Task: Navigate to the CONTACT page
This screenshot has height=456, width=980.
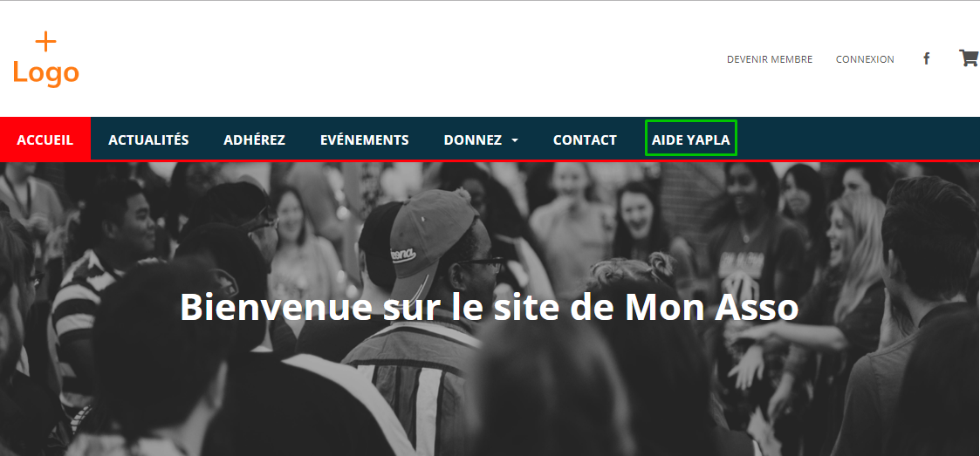Action: 585,140
